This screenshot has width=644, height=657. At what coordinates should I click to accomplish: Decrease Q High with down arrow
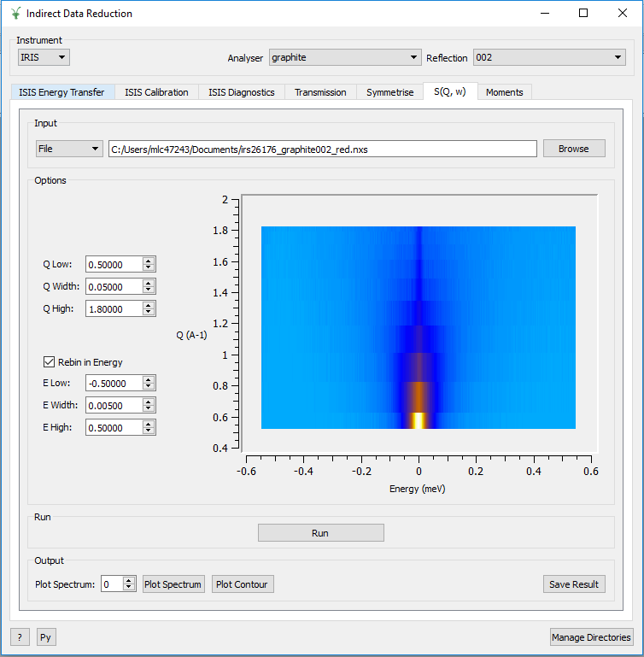click(x=149, y=313)
